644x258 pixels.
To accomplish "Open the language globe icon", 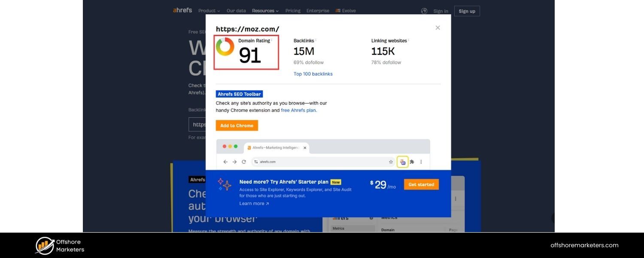I will [x=424, y=11].
